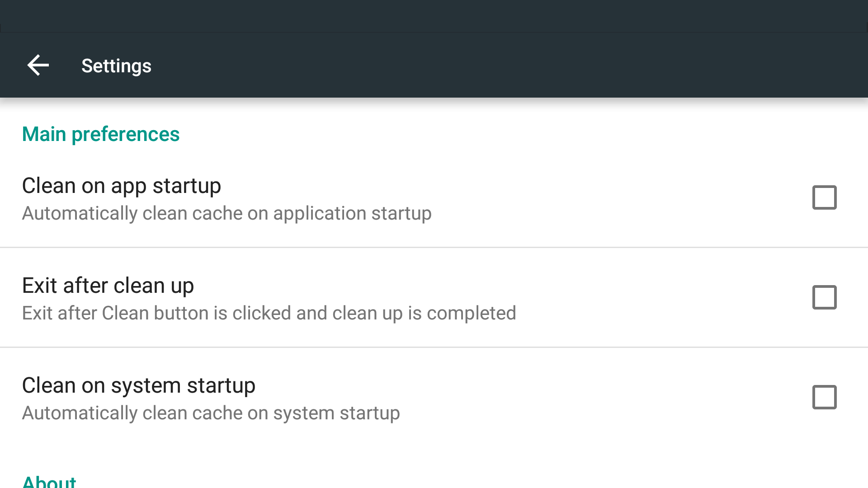868x488 pixels.
Task: Tap the app bar at the top
Action: pos(434,65)
